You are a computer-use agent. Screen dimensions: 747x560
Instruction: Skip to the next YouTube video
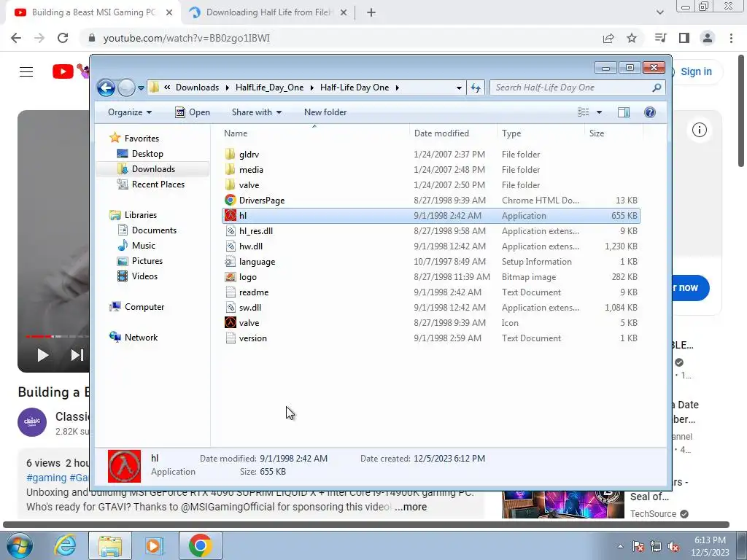click(x=77, y=355)
